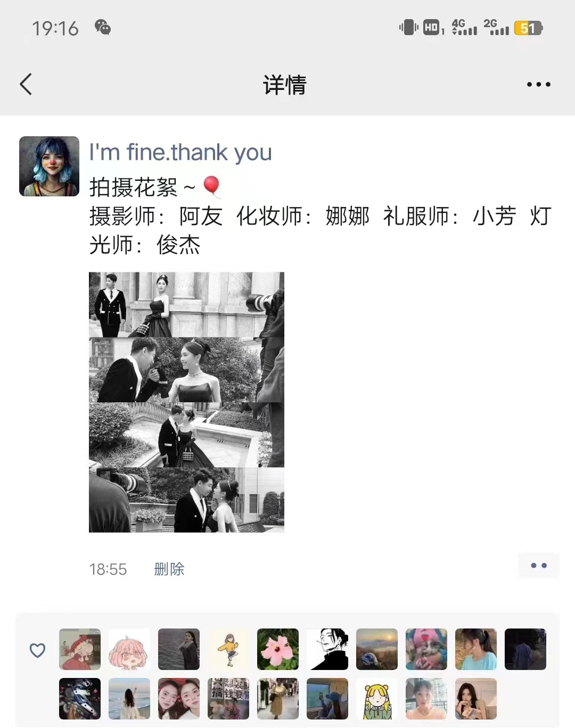Screen dimensions: 575x728
Task: Tap the yellow pigtails cartoon avatar
Action: pos(377,699)
